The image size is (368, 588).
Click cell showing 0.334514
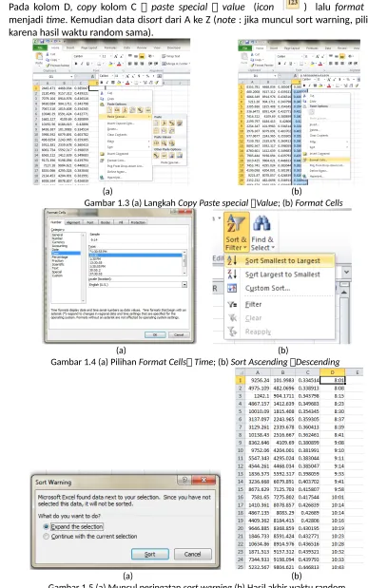(x=307, y=380)
